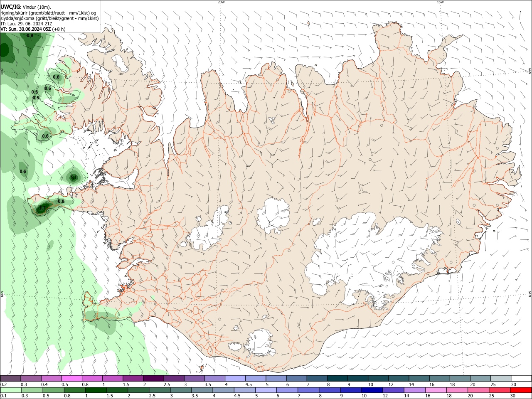532x399 pixels.
Task: Click the 9 label in lower legend row
Action: pyautogui.click(x=342, y=396)
